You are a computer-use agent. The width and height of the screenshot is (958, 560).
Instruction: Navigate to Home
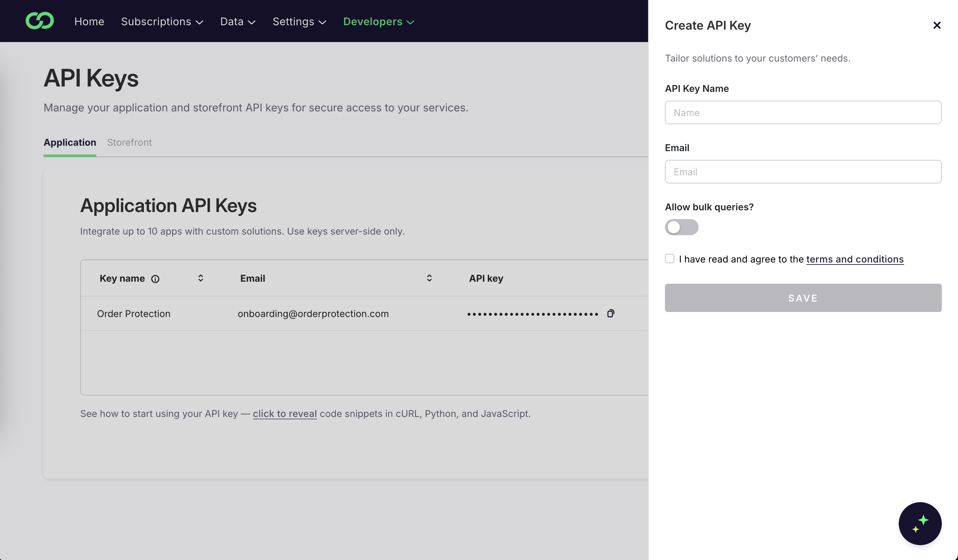click(x=89, y=22)
